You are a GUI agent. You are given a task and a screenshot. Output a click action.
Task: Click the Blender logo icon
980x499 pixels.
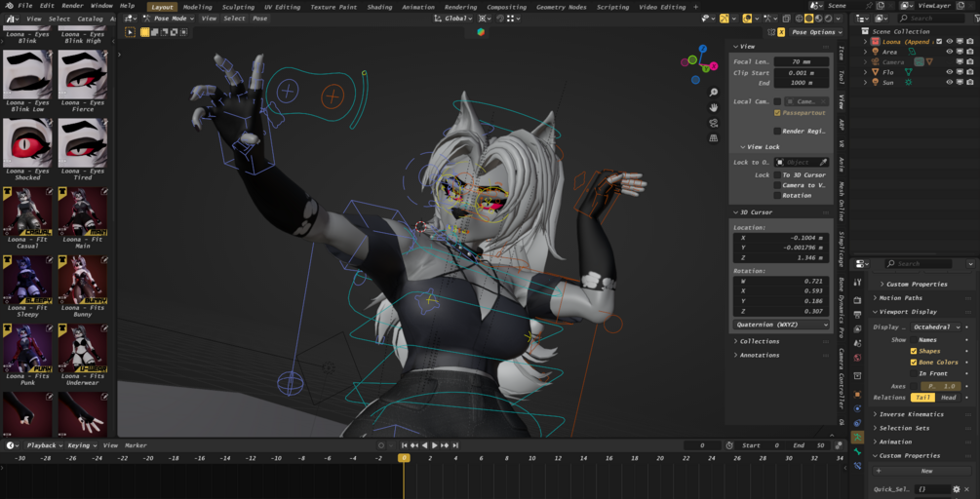click(x=9, y=6)
